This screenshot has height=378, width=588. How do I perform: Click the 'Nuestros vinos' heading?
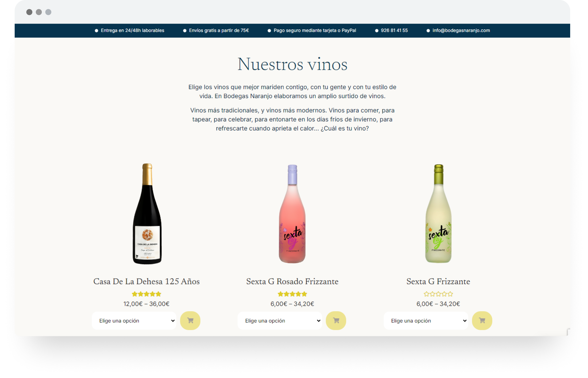pyautogui.click(x=292, y=64)
